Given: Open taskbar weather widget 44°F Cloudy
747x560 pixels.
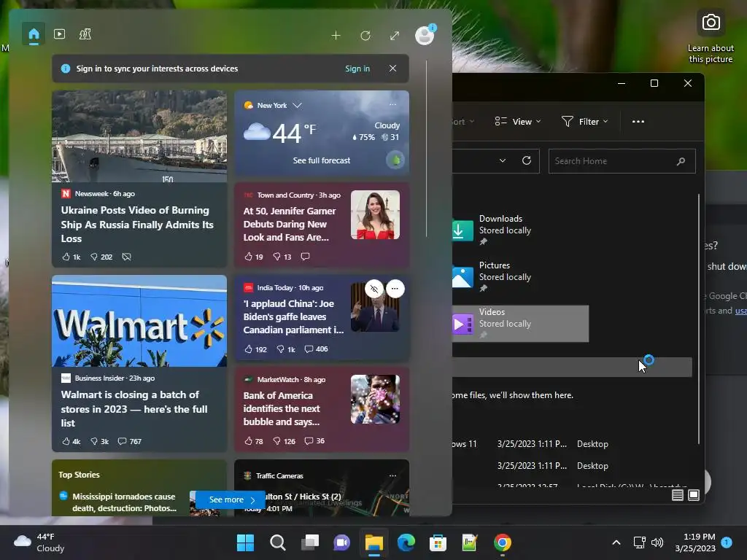Looking at the screenshot, I should (39, 542).
